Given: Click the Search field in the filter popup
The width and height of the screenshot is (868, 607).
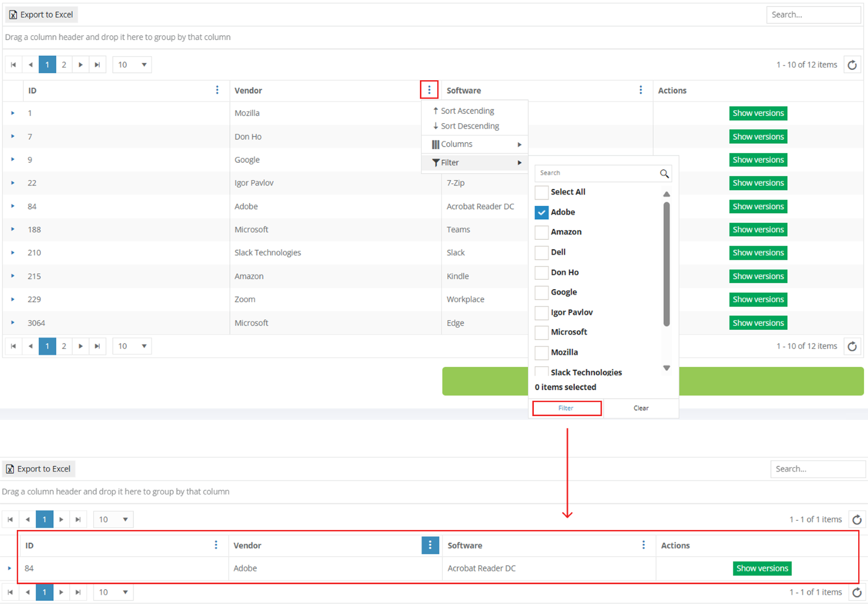Looking at the screenshot, I should click(x=597, y=173).
